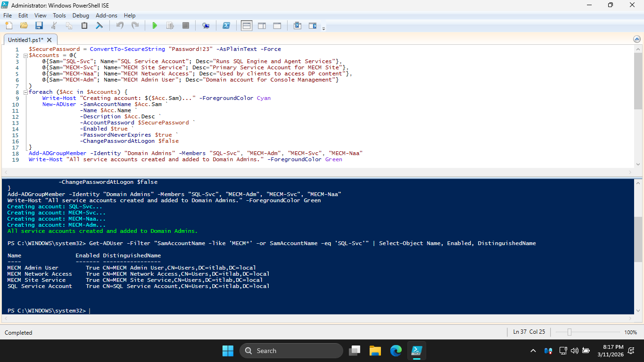Click the Windows taskbar Search box
Image resolution: width=644 pixels, height=362 pixels.
pos(291,351)
